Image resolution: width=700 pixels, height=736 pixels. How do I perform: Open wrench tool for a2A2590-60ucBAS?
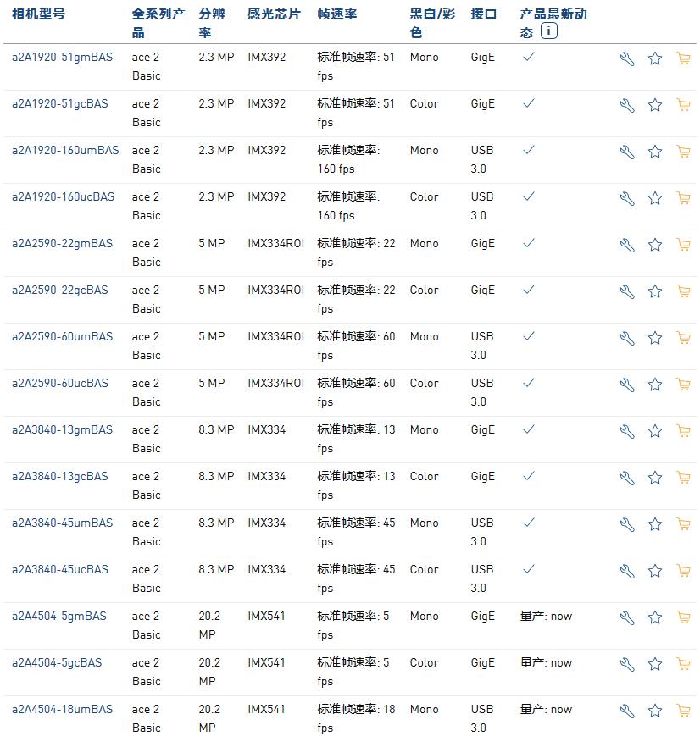pos(627,385)
